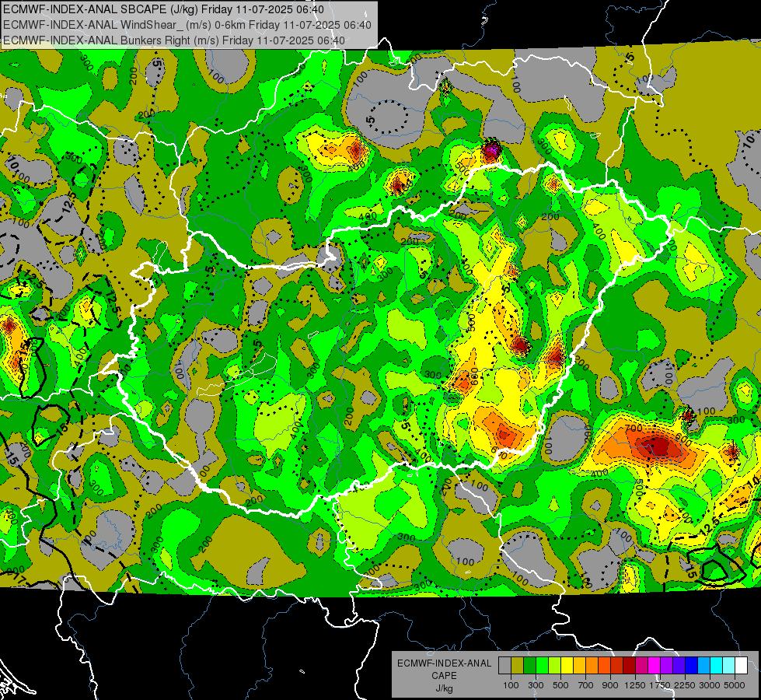Click the 3000 value under the legend

coord(710,685)
